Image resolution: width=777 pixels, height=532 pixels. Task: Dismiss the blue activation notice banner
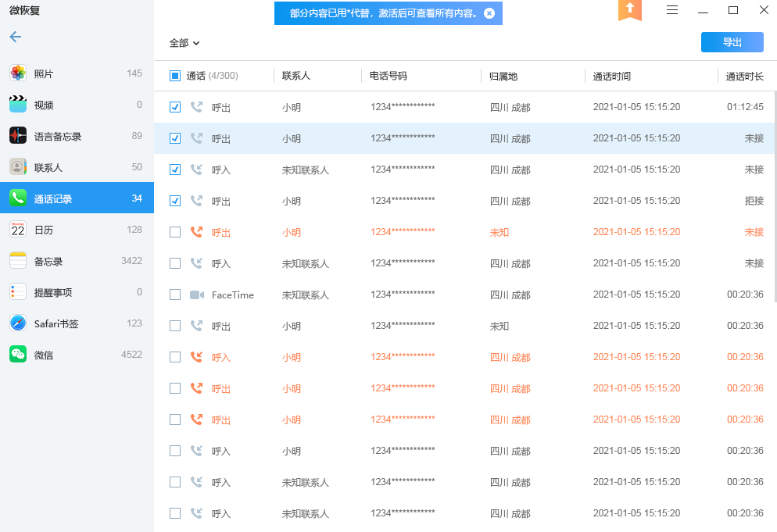(489, 13)
